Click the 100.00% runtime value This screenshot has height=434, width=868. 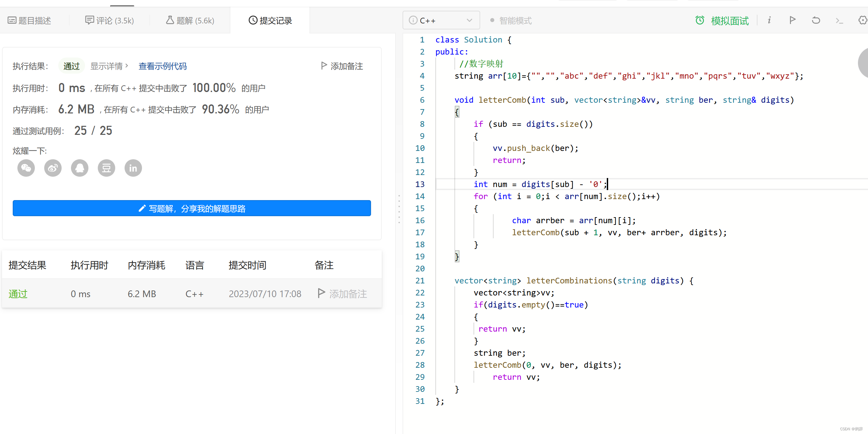click(x=214, y=88)
